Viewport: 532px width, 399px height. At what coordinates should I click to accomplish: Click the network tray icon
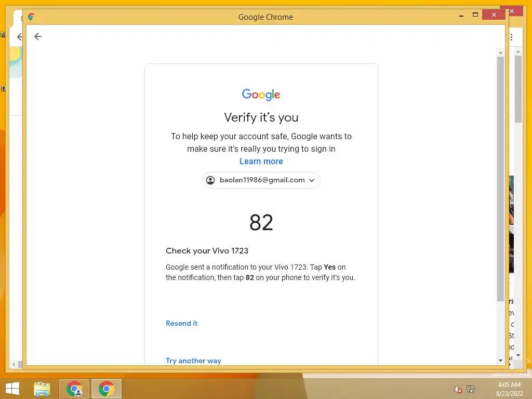[471, 389]
